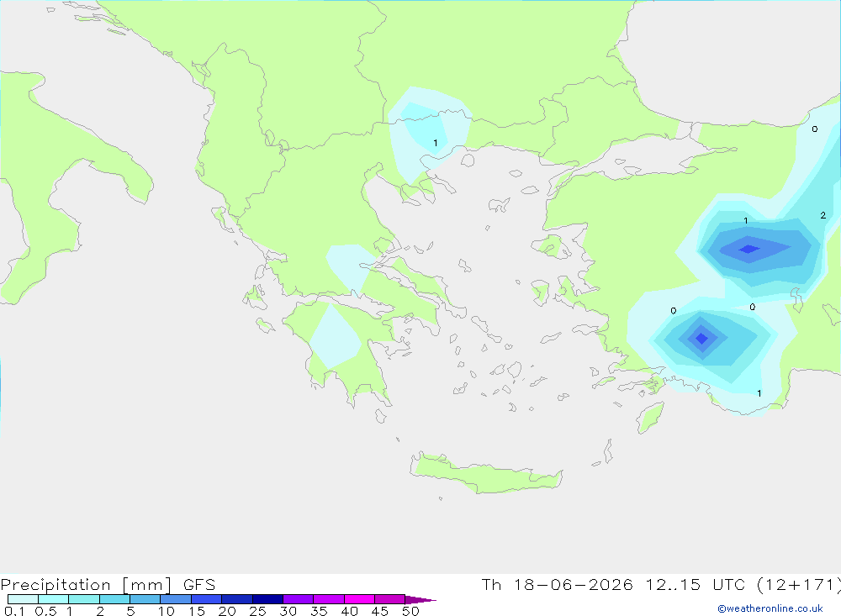Click the weatheronline.co.uk copyright text
The width and height of the screenshot is (841, 616).
(770, 608)
